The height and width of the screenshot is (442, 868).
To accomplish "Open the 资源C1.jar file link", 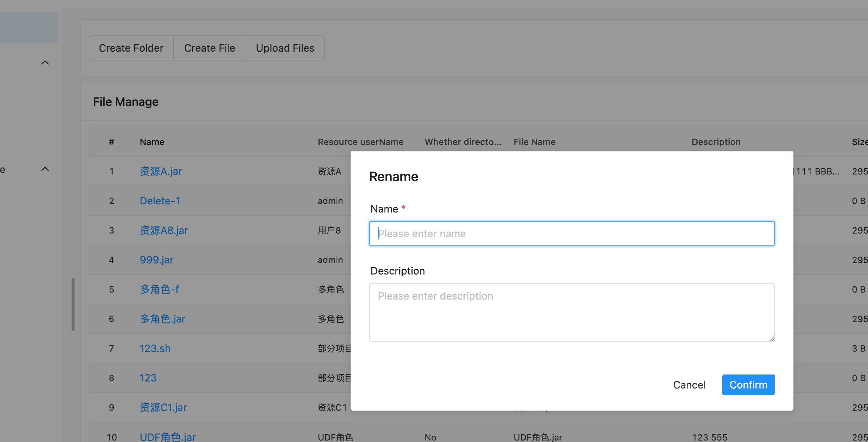I will click(x=163, y=407).
